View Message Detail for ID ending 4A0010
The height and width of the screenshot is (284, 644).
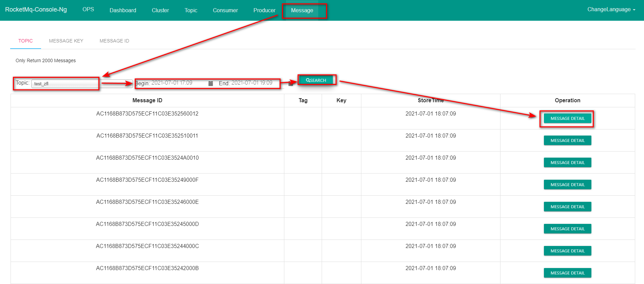567,162
